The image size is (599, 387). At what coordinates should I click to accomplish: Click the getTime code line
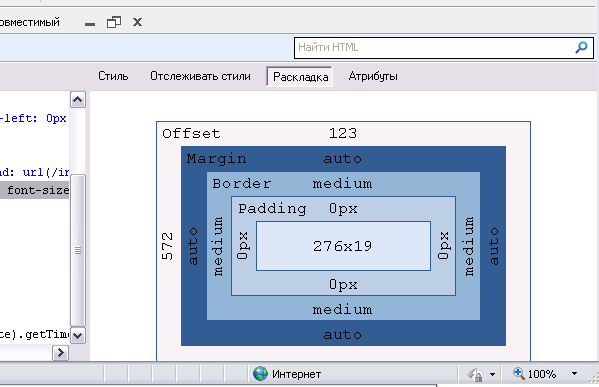click(x=35, y=335)
